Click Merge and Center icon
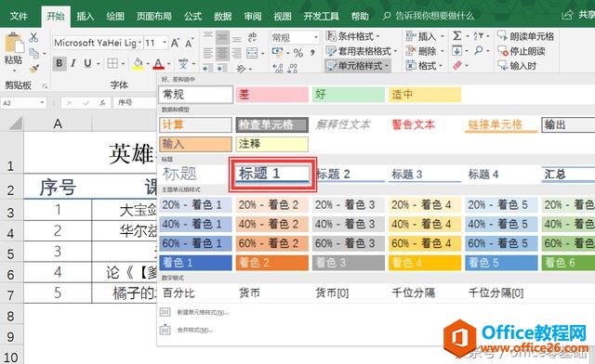The width and height of the screenshot is (595, 364). click(252, 53)
